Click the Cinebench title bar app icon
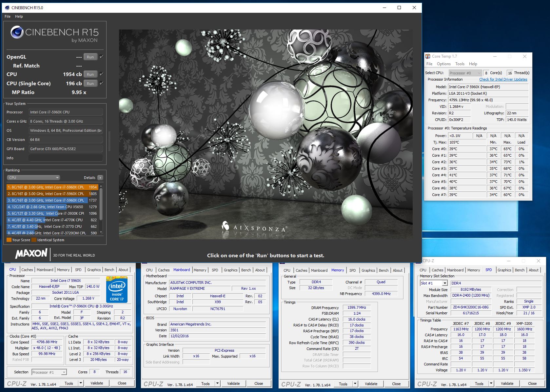Viewport: 550px width, 392px height. (7, 8)
